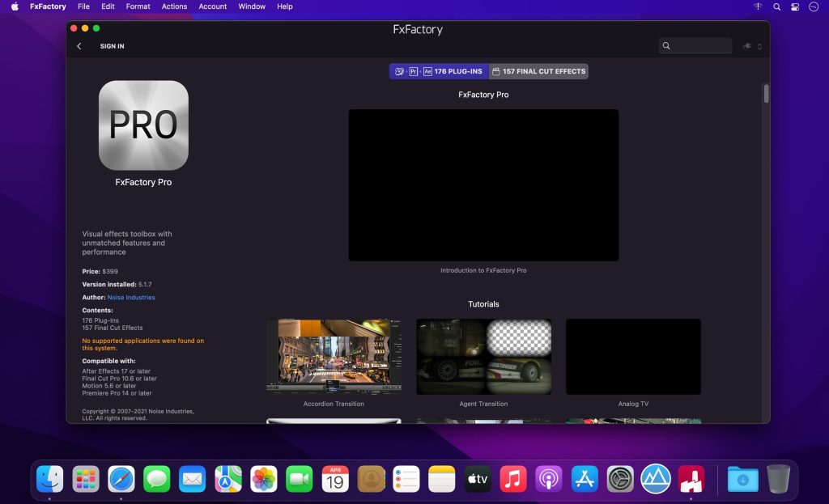Open the Account menu
Viewport: 829px width, 504px height.
212,6
